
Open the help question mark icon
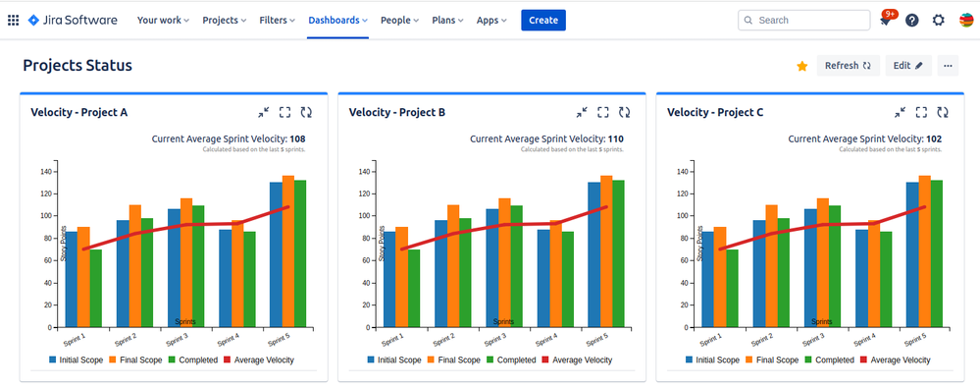tap(912, 20)
